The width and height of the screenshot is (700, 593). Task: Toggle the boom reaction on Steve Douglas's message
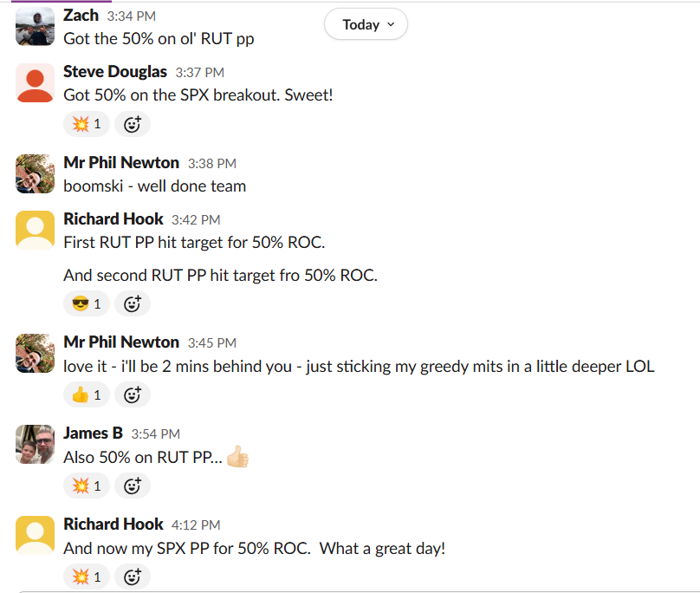86,124
